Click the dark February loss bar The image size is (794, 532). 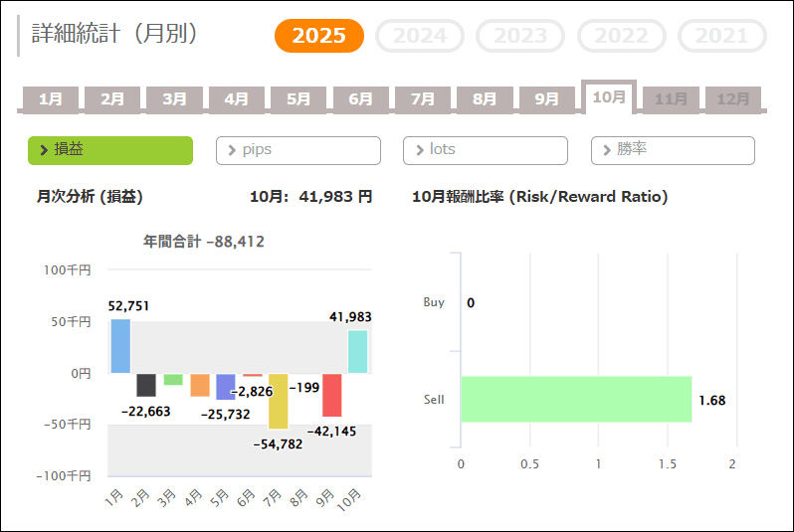(x=146, y=385)
